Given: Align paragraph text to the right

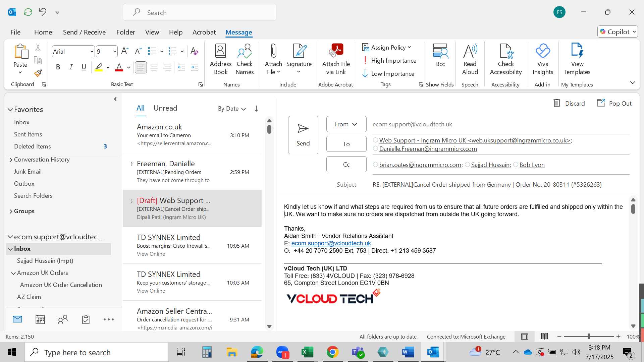Looking at the screenshot, I should 167,67.
